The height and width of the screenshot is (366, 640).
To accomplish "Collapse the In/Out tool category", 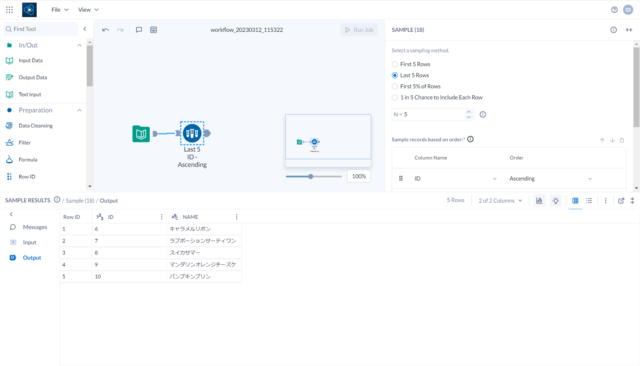I will click(79, 45).
